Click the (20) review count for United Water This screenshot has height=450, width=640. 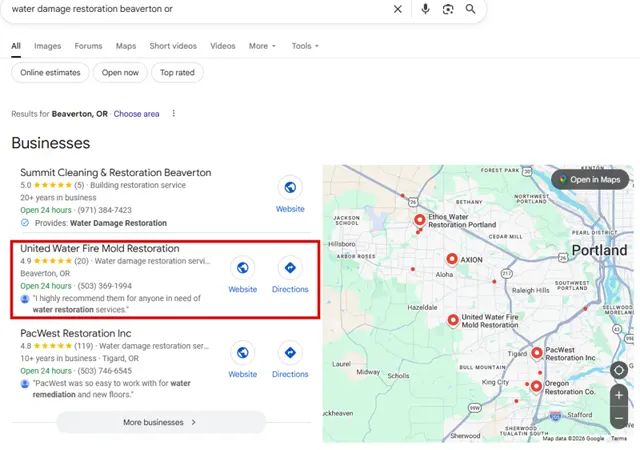(x=82, y=261)
